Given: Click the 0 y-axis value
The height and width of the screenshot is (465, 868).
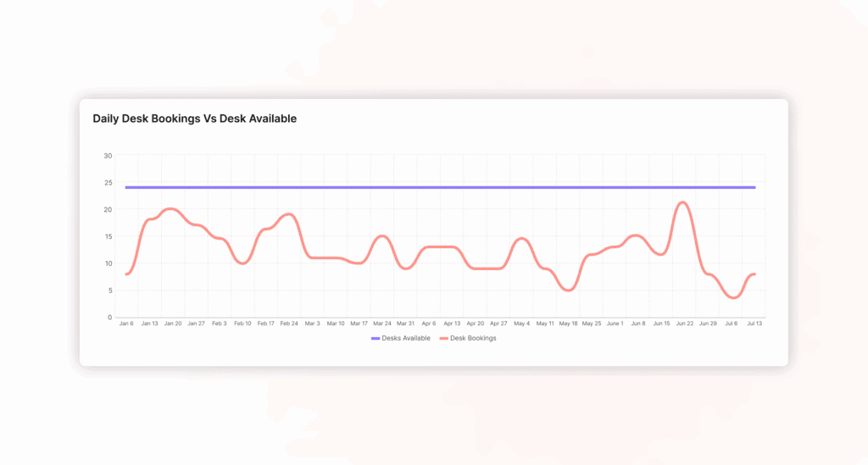Looking at the screenshot, I should click(x=109, y=318).
